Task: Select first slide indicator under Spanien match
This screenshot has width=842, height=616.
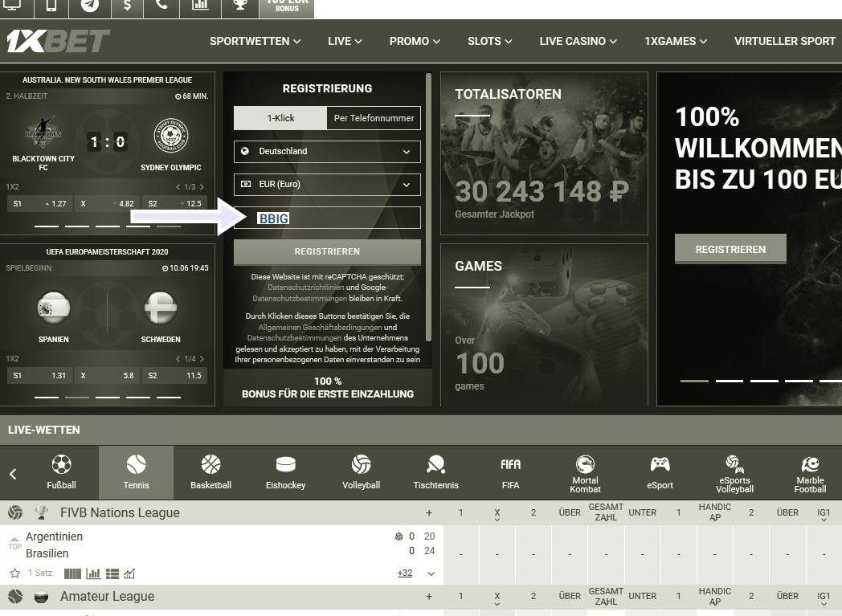Action: 46,397
